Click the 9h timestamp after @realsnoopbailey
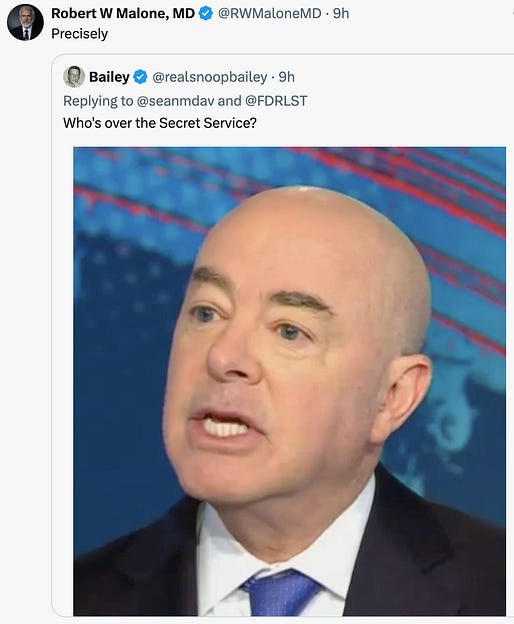 [x=286, y=77]
